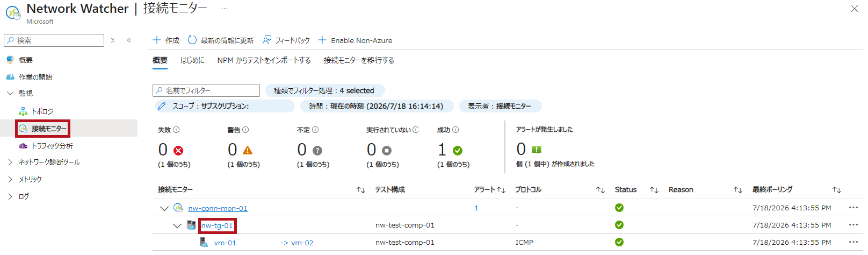Click the info icon next to 成功

click(x=455, y=130)
